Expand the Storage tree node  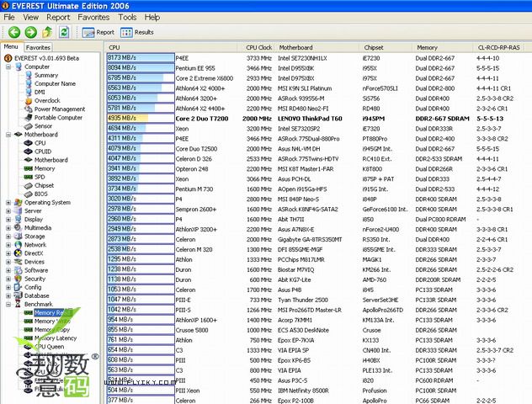pyautogui.click(x=8, y=237)
